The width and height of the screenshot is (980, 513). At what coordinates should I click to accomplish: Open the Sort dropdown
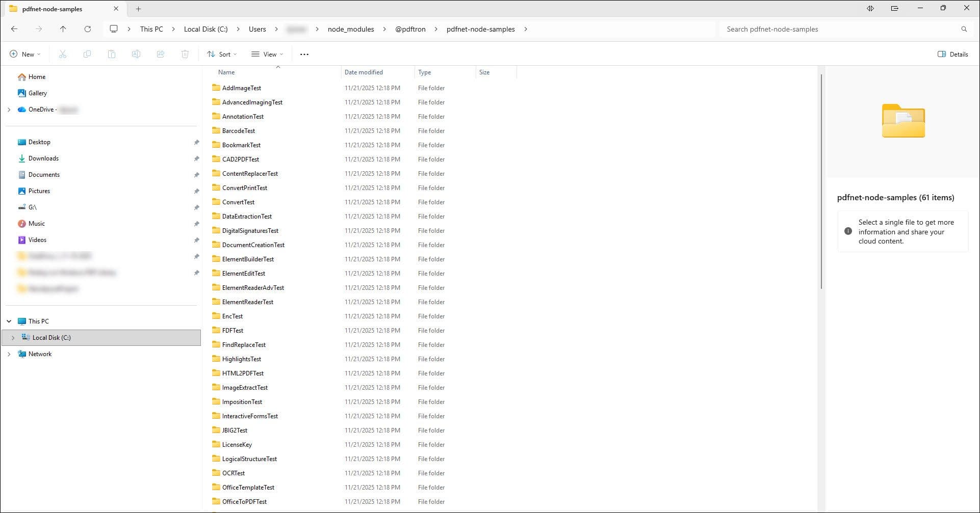click(x=221, y=54)
